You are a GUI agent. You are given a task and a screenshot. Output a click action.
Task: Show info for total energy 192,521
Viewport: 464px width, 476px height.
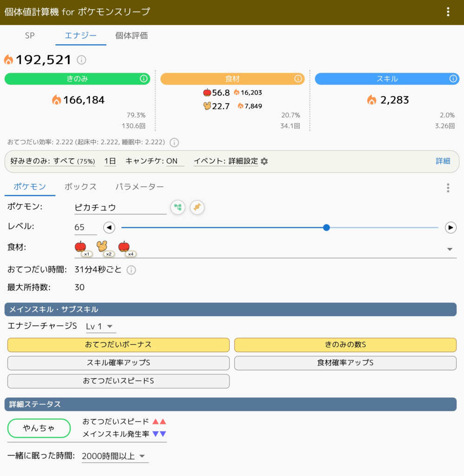81,60
